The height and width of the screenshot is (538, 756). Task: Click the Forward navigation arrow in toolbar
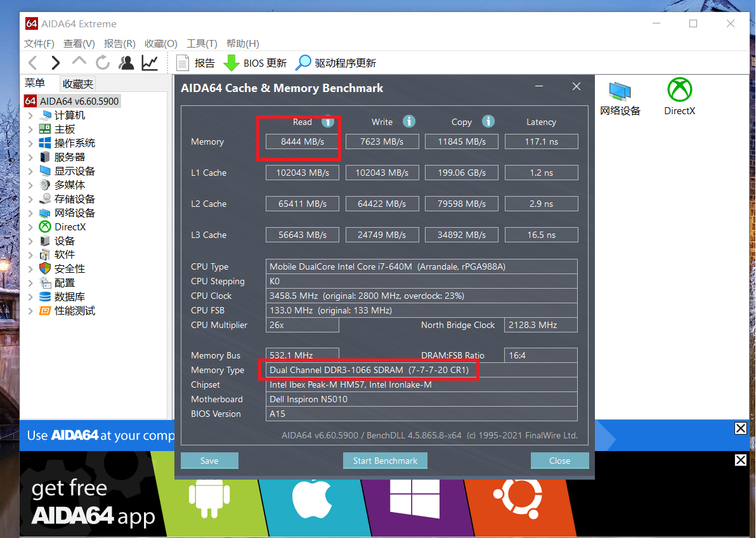(x=56, y=62)
